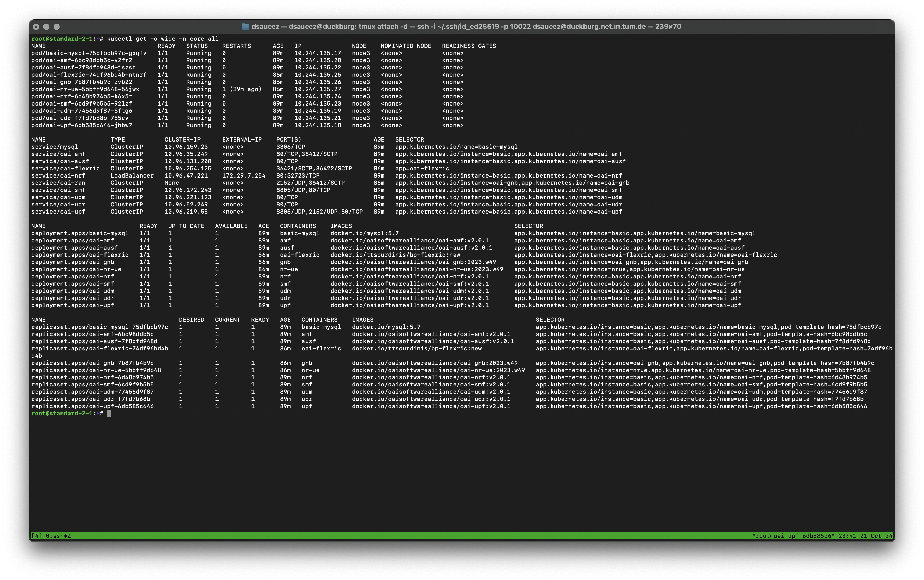924x580 pixels.
Task: Select pod/basic-mysql-75dfbcb97c-gxqfv row name
Action: pos(89,53)
